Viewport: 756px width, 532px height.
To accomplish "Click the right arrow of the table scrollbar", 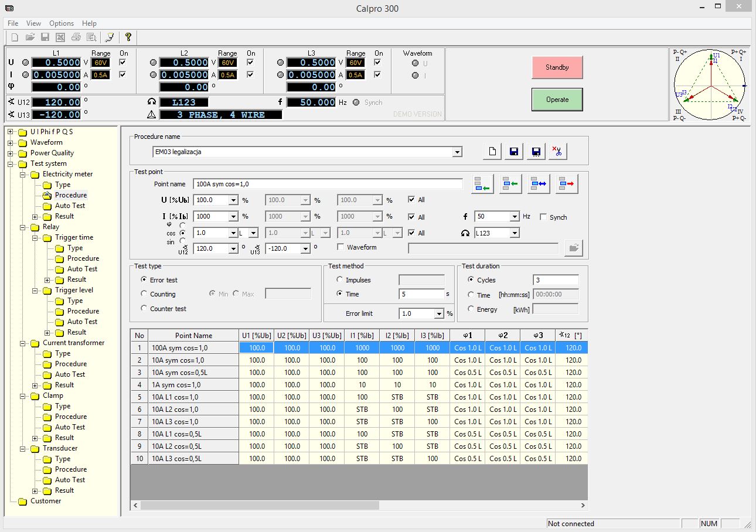I will pos(583,505).
